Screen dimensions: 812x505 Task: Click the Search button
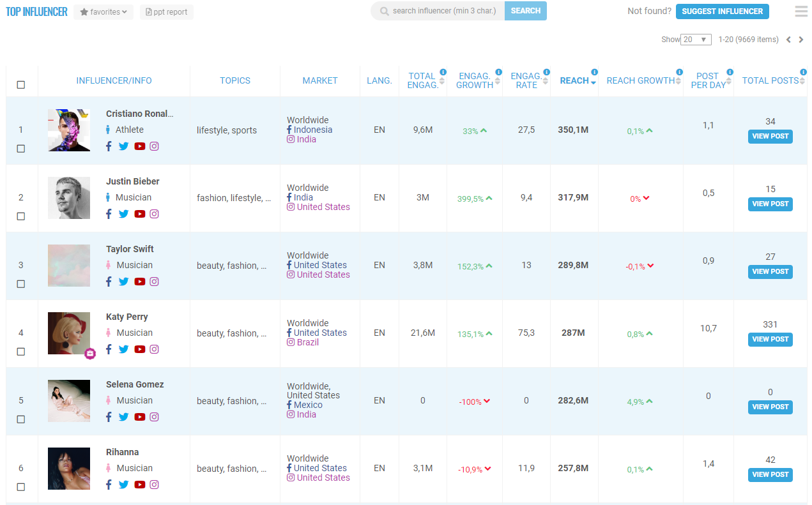click(526, 11)
